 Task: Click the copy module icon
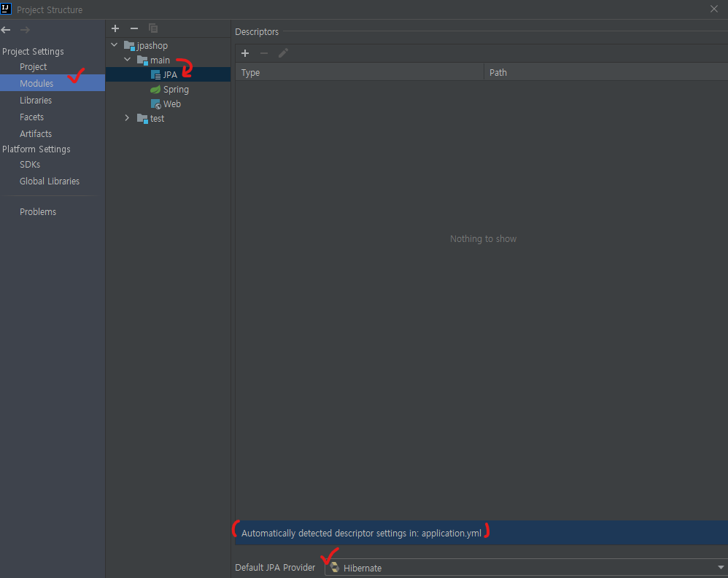pyautogui.click(x=153, y=28)
